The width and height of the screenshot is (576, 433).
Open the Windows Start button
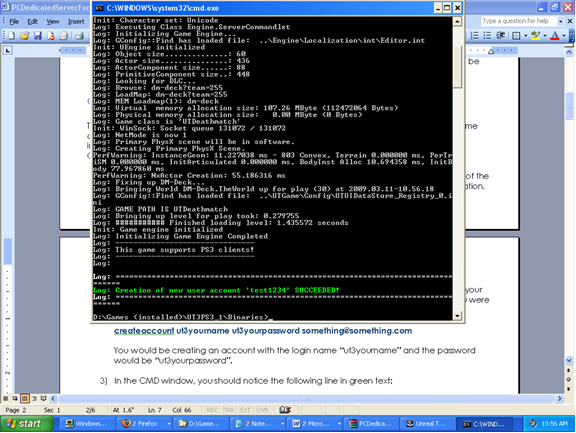[26, 424]
